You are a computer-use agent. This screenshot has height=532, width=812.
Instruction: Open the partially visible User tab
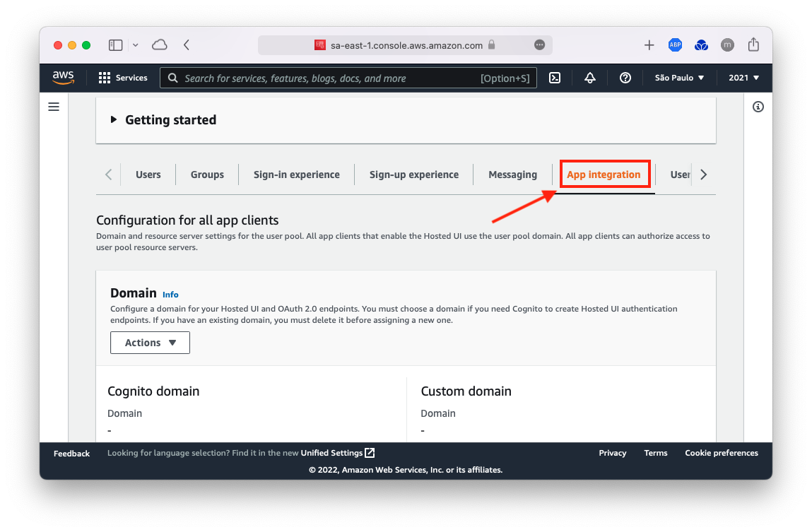[680, 175]
